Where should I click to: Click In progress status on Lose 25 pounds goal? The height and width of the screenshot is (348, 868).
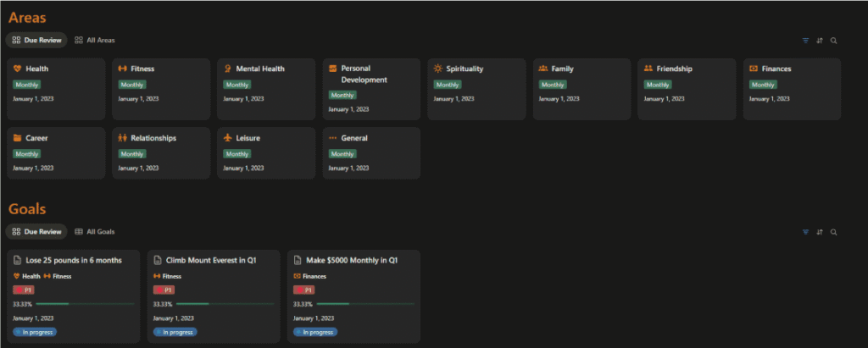pyautogui.click(x=34, y=332)
